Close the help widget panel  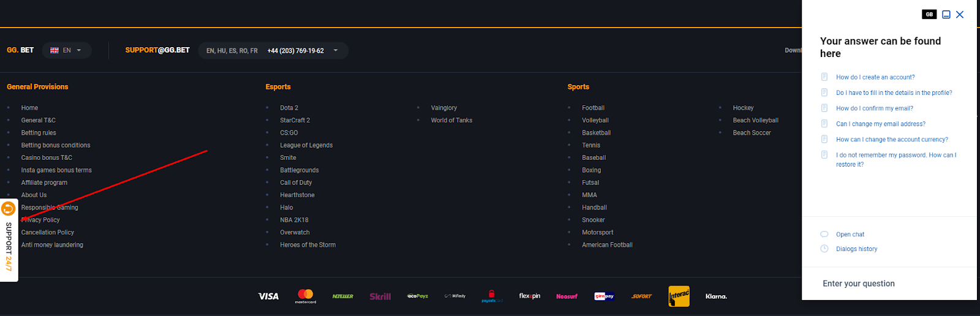click(x=960, y=15)
